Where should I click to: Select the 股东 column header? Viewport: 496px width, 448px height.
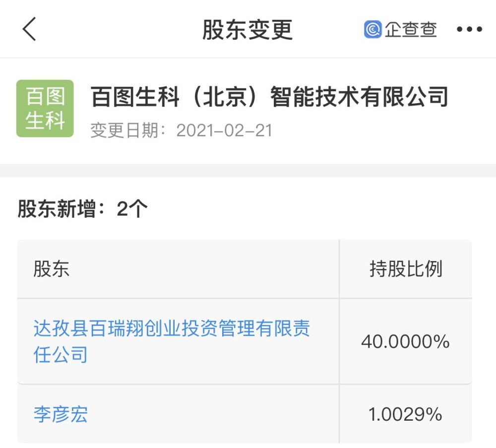pos(52,269)
